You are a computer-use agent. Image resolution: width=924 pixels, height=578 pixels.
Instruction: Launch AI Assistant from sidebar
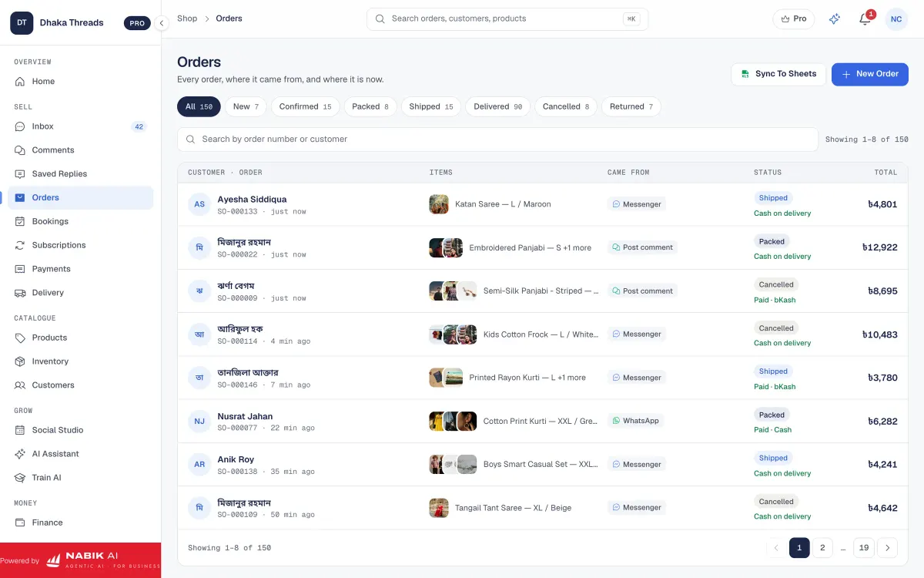80,454
